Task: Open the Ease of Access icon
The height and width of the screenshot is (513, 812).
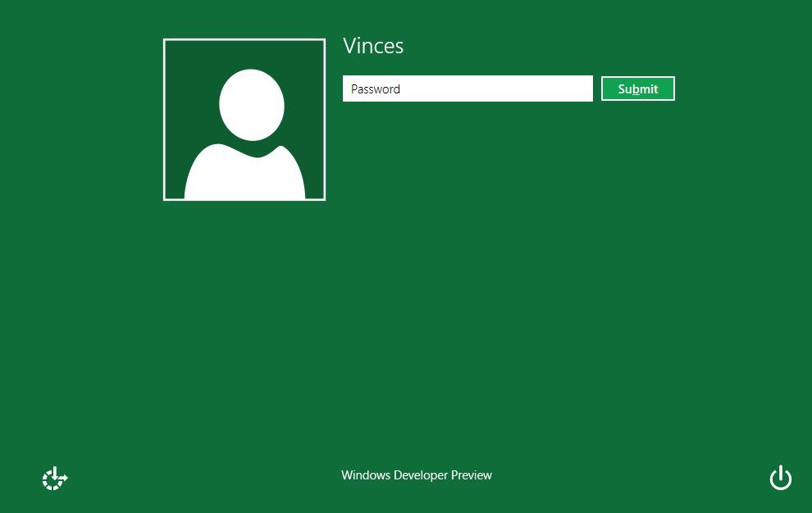Action: (x=55, y=479)
